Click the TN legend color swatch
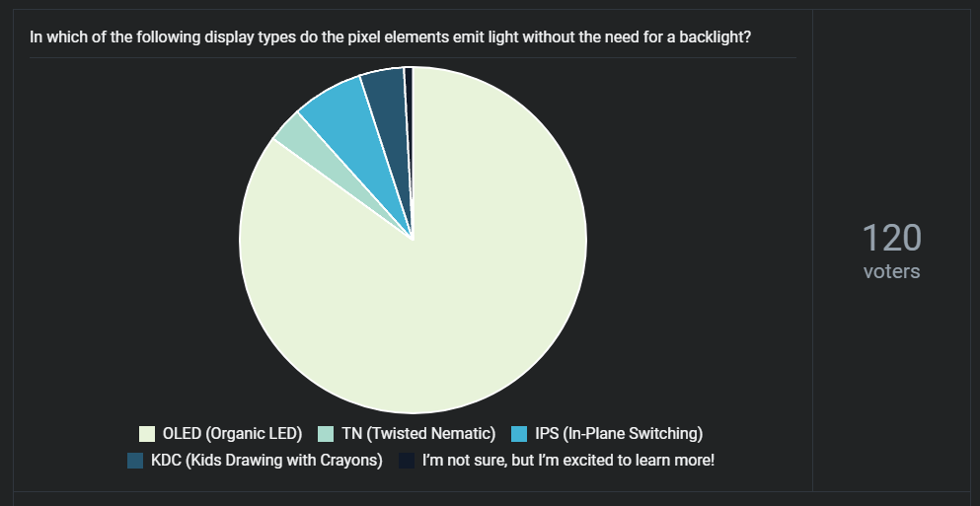 coord(327,434)
